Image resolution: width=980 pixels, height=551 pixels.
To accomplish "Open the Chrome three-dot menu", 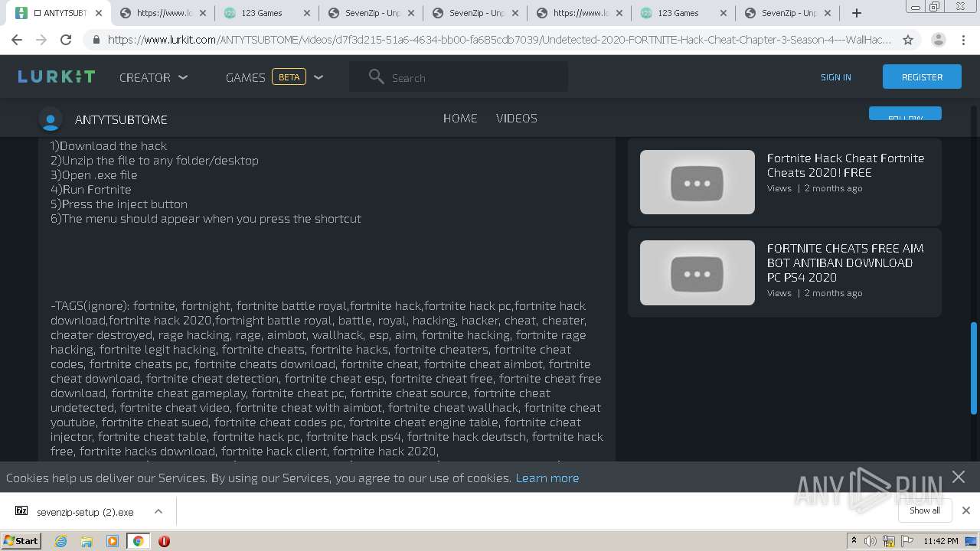I will click(964, 40).
